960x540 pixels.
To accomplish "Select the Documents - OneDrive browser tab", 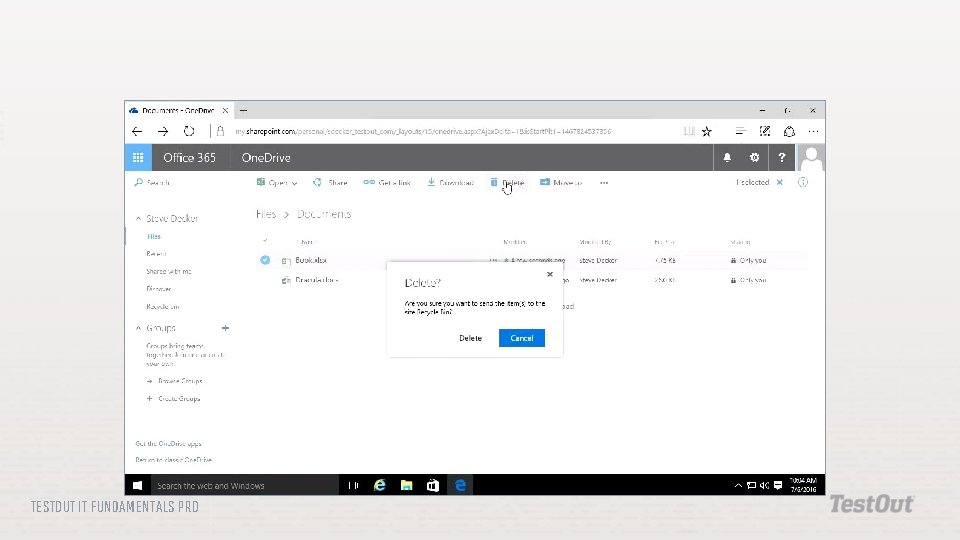I will point(178,110).
